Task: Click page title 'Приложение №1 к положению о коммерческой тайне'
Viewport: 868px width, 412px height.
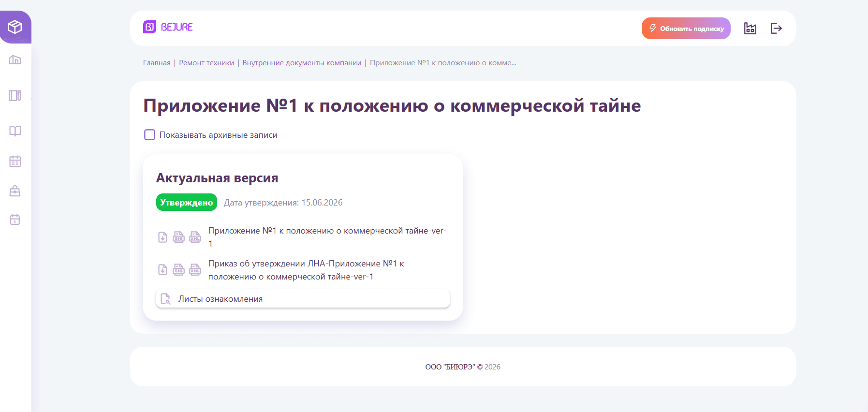Action: tap(392, 105)
